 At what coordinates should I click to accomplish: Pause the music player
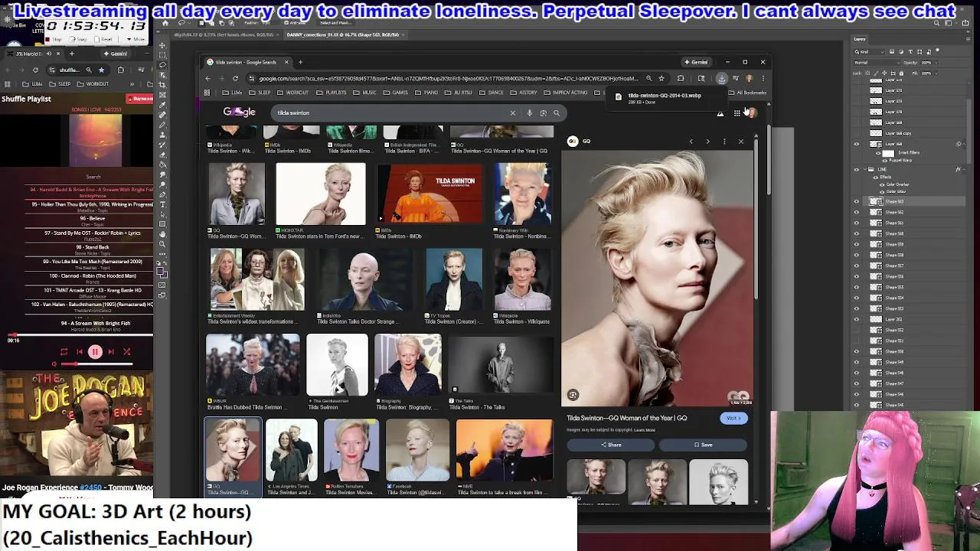tap(95, 352)
